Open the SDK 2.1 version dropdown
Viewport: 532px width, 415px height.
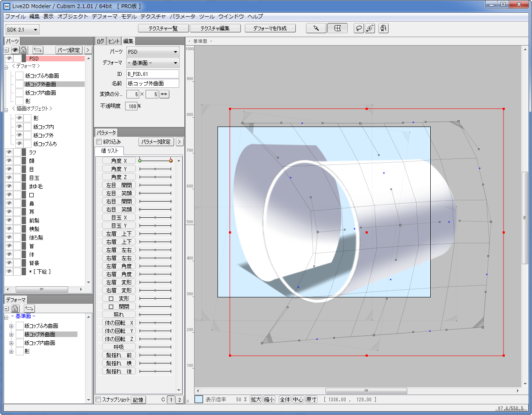[23, 29]
